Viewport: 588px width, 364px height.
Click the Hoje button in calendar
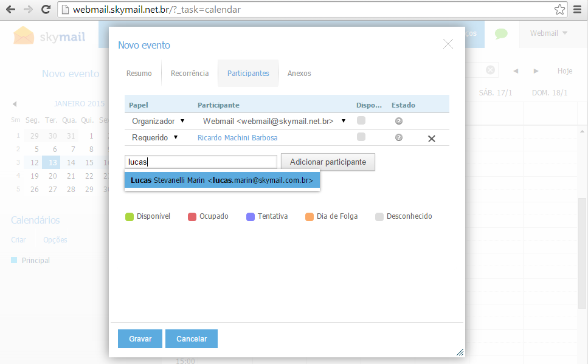pyautogui.click(x=565, y=71)
